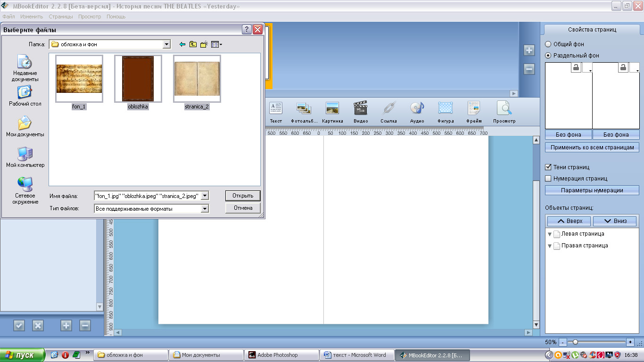The width and height of the screenshot is (644, 362).
Task: Adjust the zoom slider handle
Action: pos(575,342)
